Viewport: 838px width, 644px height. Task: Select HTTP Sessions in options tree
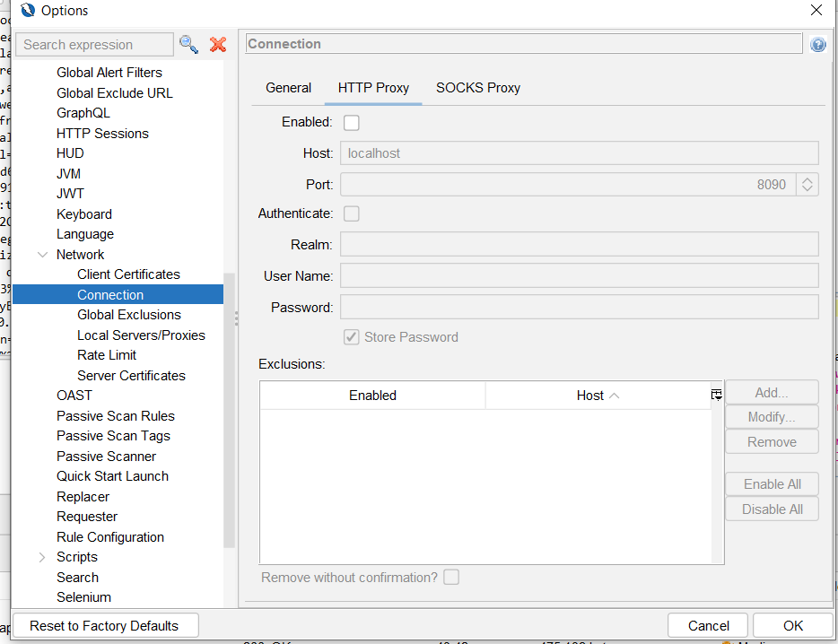tap(102, 133)
